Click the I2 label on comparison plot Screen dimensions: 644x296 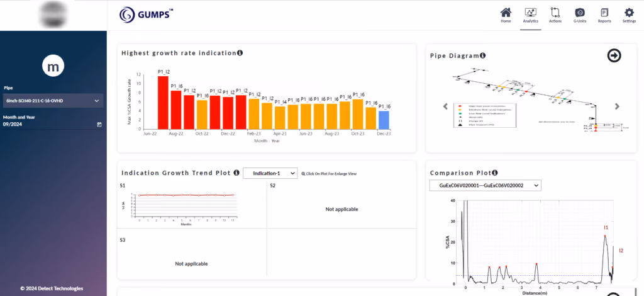[621, 251]
